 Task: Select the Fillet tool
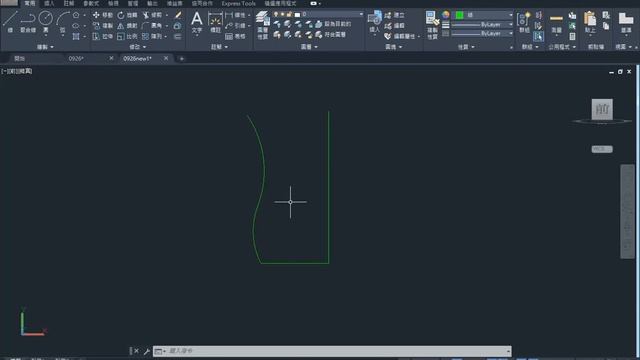click(x=152, y=26)
